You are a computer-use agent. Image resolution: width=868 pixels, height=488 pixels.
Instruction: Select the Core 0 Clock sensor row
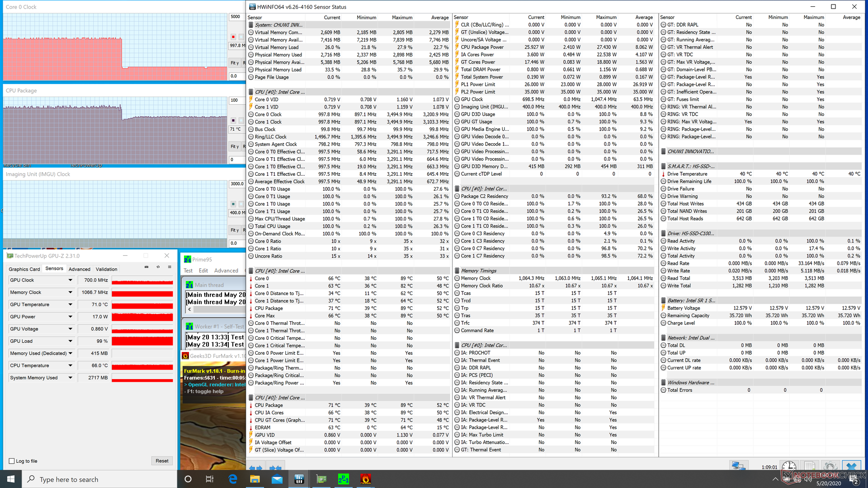click(x=349, y=114)
